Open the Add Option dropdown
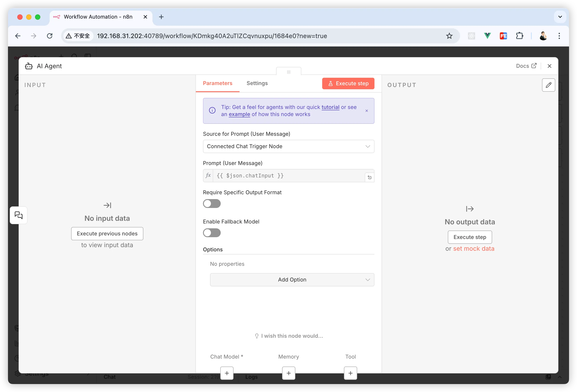The height and width of the screenshot is (392, 577). (x=292, y=280)
